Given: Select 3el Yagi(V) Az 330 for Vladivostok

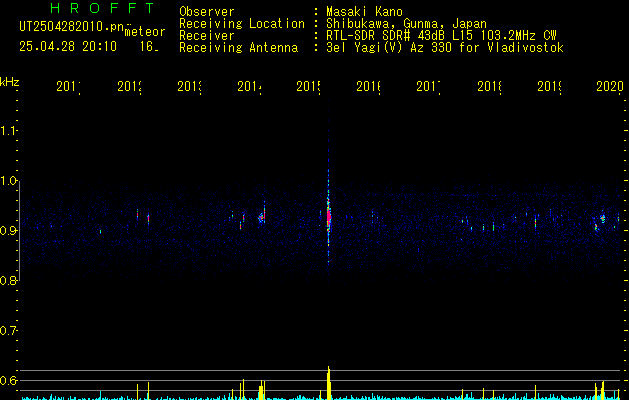Looking at the screenshot, I should (x=445, y=48).
